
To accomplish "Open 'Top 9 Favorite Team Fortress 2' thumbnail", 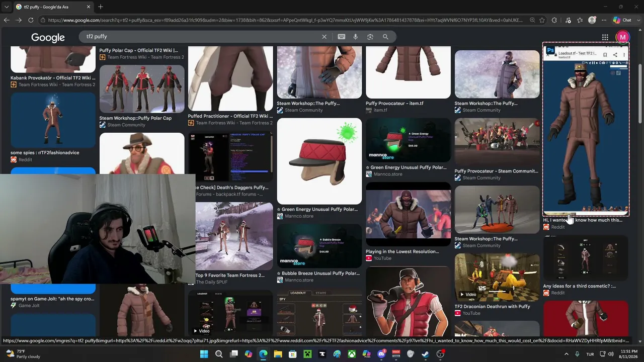I will [x=234, y=236].
